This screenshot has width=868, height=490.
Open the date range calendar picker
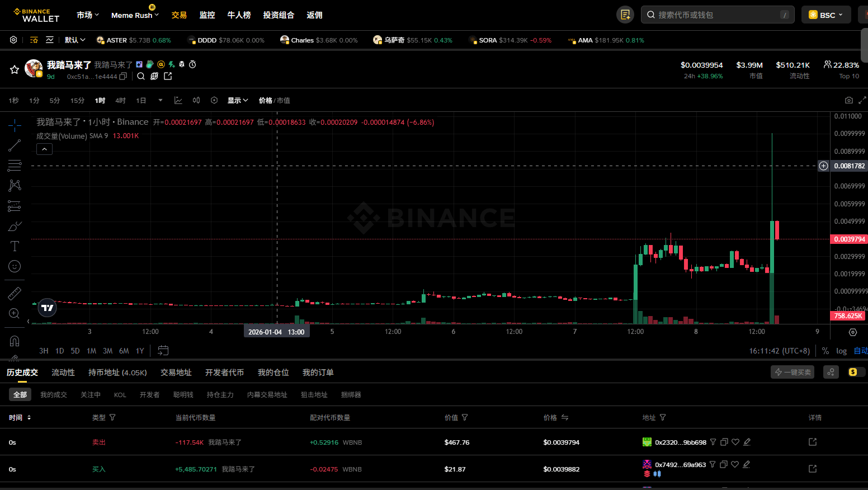163,351
